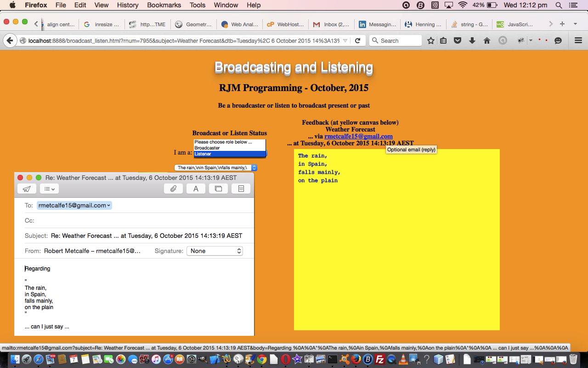Bookmark this page with star

point(431,40)
